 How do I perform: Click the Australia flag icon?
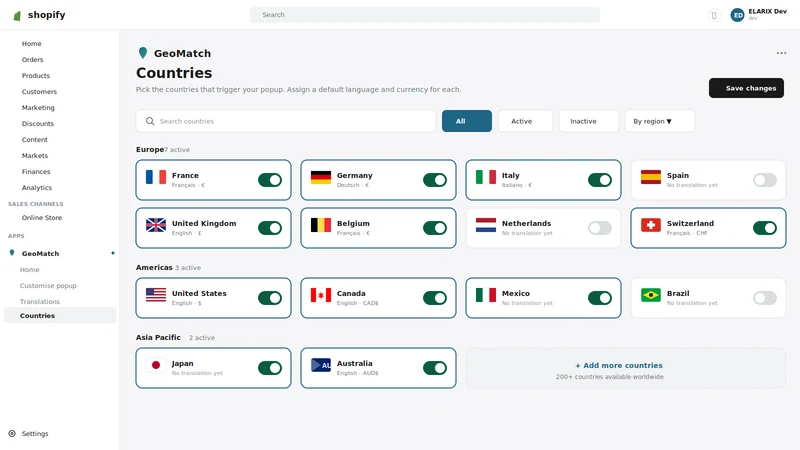click(x=320, y=365)
